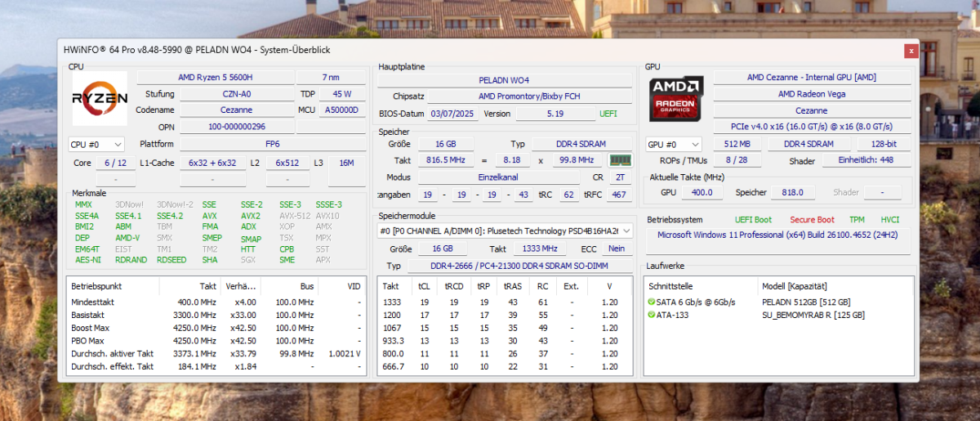980x421 pixels.
Task: Select the 933.3 row in memory timings table
Action: click(505, 341)
